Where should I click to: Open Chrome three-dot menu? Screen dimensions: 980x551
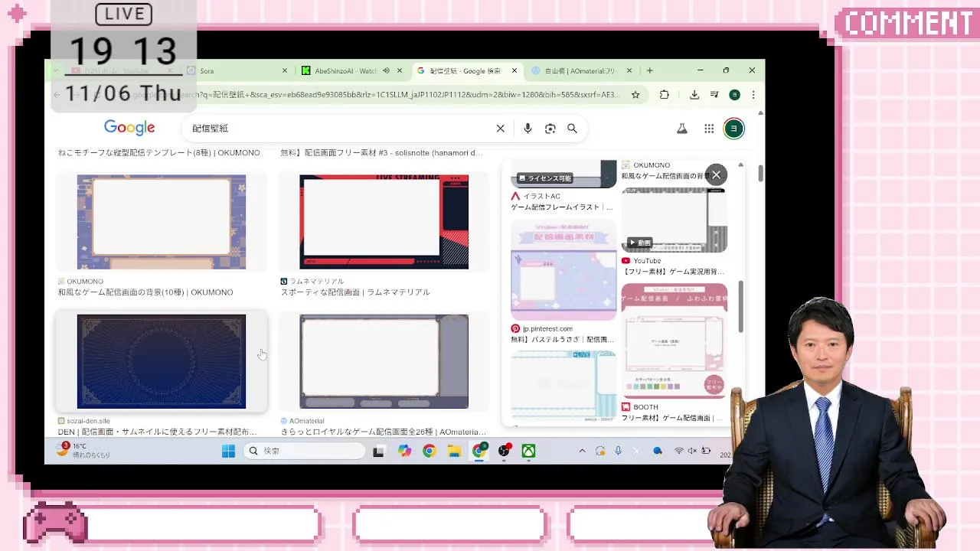(x=753, y=95)
